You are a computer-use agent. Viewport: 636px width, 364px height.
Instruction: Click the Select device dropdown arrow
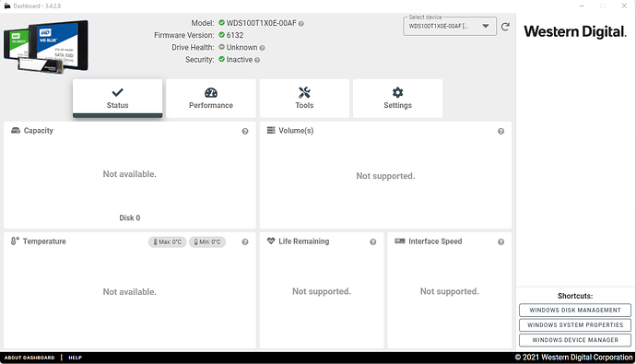coord(486,27)
